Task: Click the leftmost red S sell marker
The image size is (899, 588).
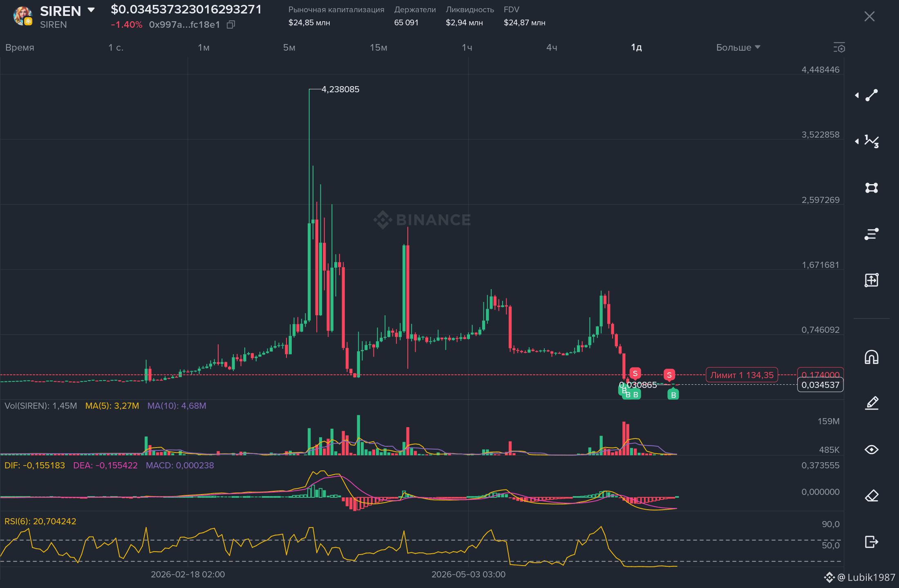Action: (635, 373)
